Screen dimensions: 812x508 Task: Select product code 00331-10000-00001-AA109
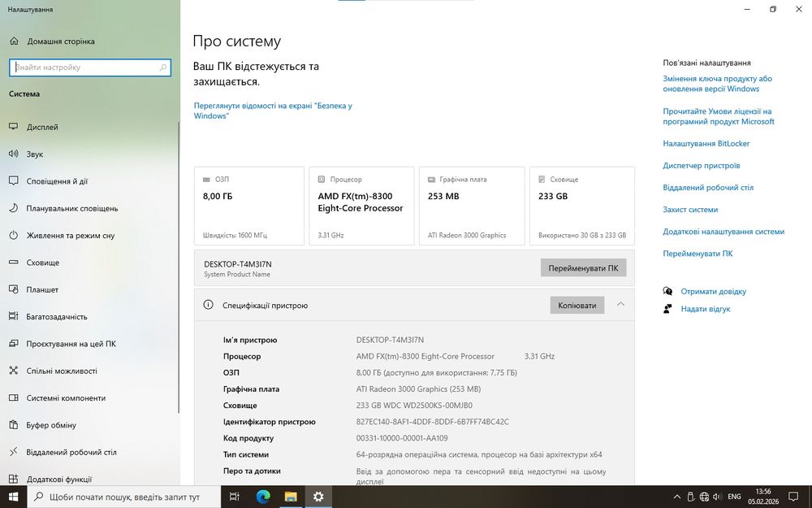[402, 438]
